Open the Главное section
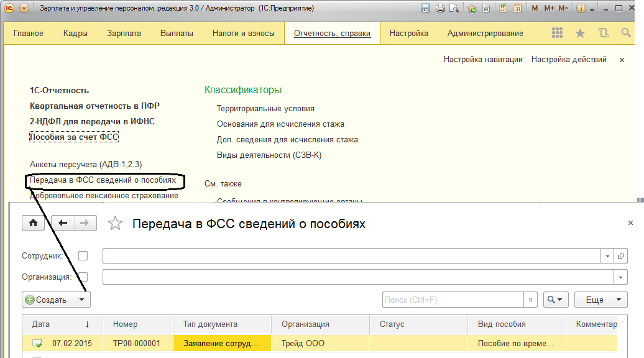 point(29,34)
